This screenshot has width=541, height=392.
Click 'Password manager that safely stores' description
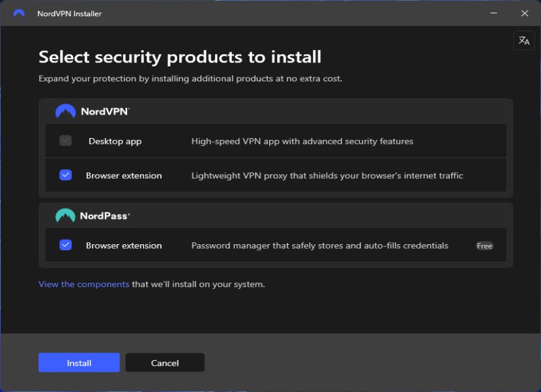(320, 245)
